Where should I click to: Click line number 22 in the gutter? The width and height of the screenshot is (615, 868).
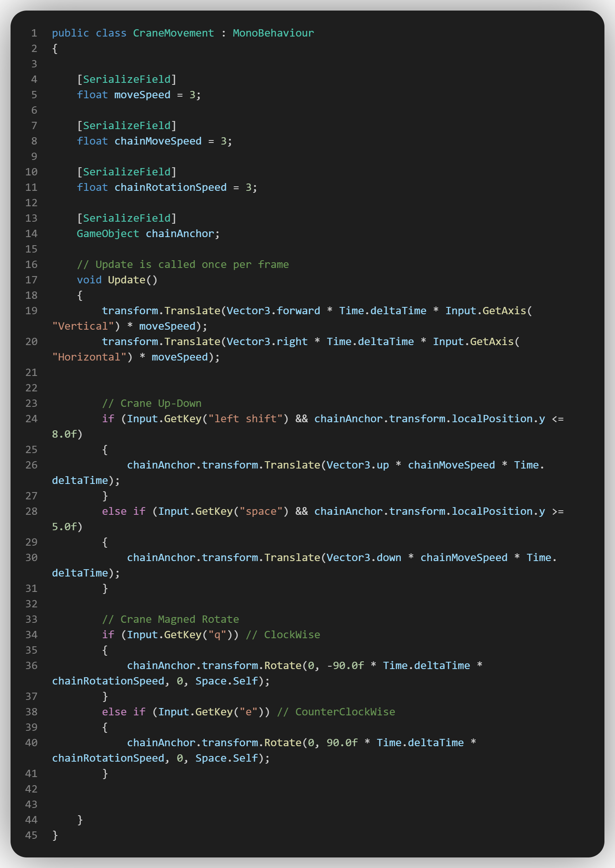[x=31, y=388]
